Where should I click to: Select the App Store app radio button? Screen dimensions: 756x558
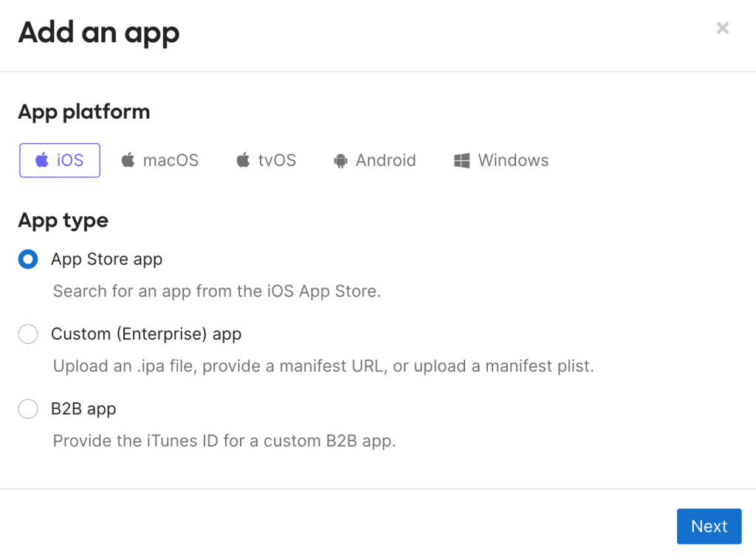click(x=28, y=259)
